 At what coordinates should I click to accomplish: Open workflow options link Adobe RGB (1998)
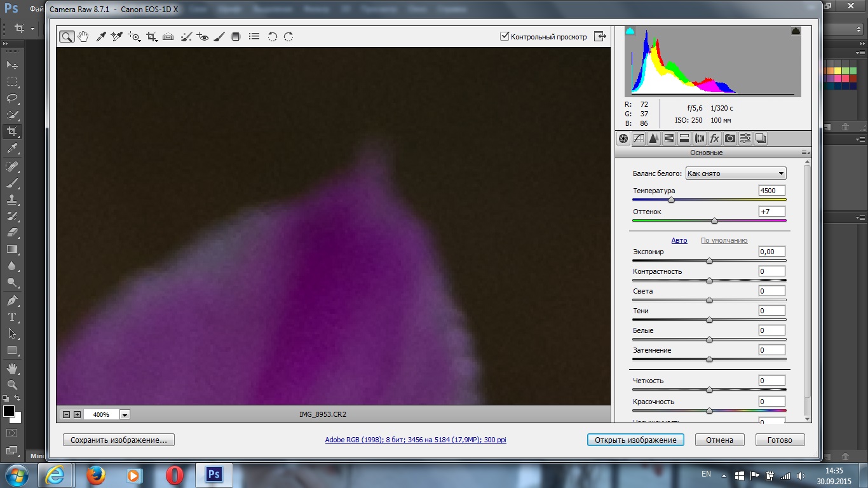(x=416, y=440)
